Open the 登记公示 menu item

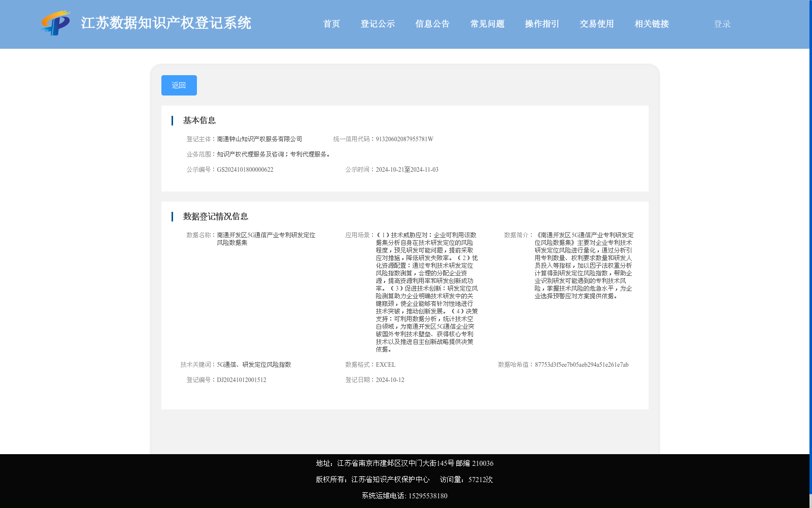point(378,24)
